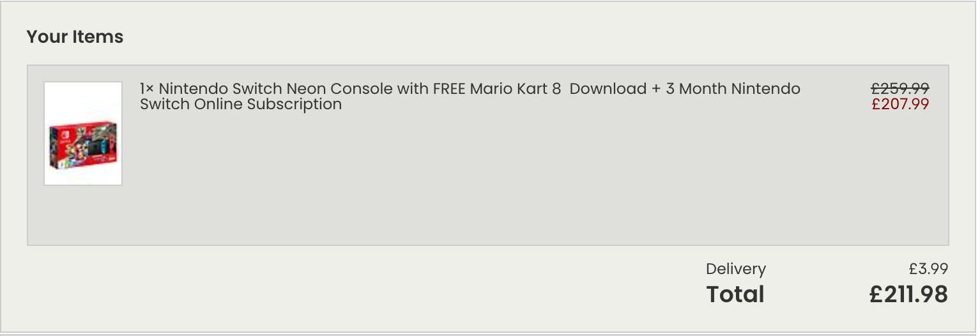
Task: Click the £3.99 delivery cost
Action: coord(929,269)
